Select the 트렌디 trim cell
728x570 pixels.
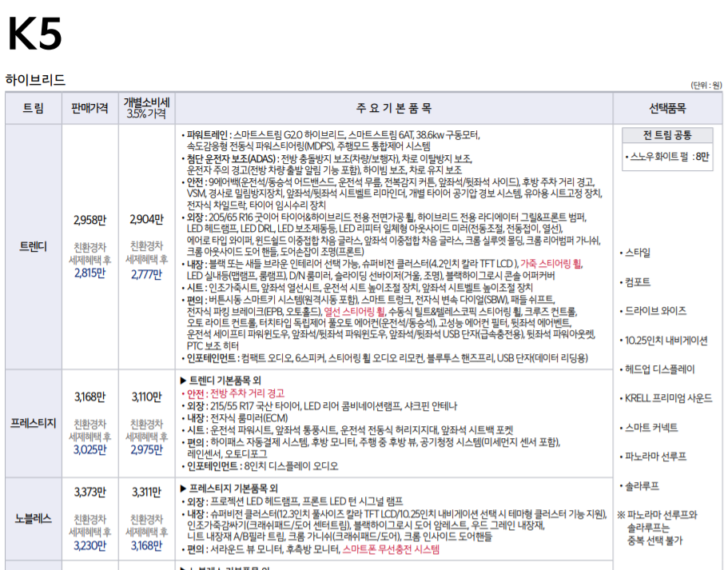pos(33,247)
